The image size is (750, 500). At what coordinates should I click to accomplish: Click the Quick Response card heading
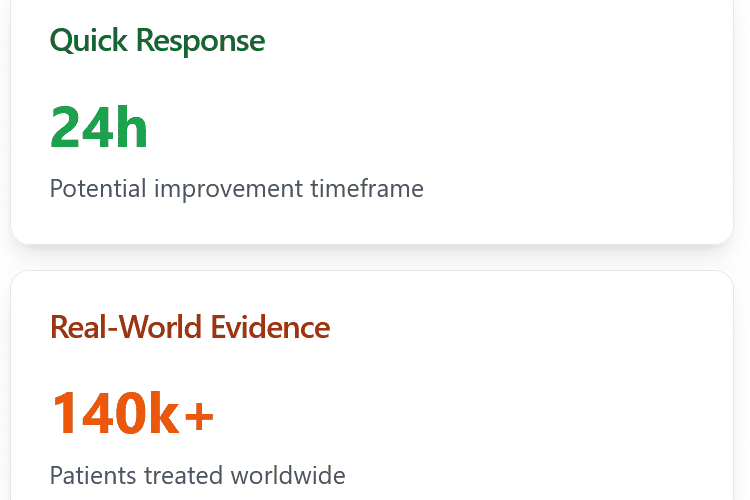point(157,41)
